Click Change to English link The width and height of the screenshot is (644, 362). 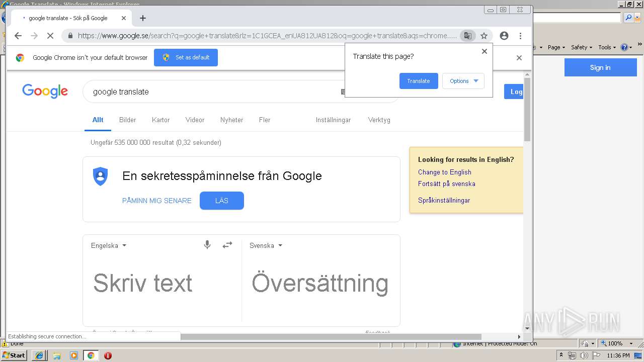(445, 172)
